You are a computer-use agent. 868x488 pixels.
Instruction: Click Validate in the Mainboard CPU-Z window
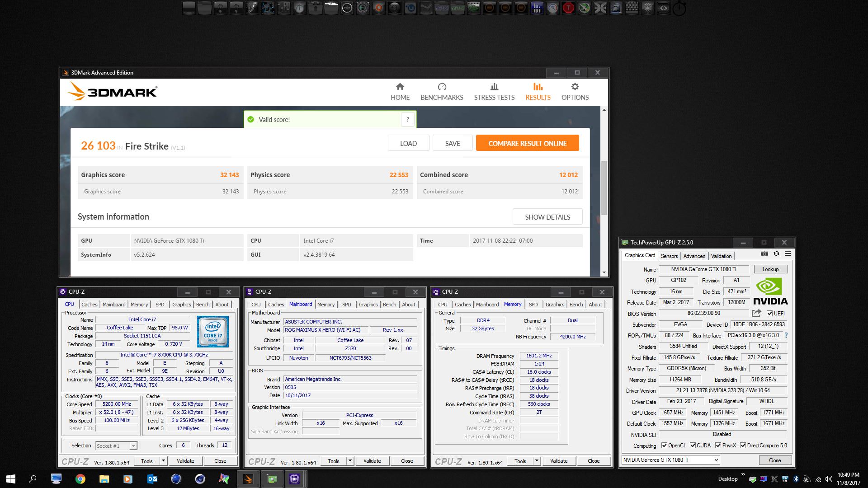coord(372,461)
